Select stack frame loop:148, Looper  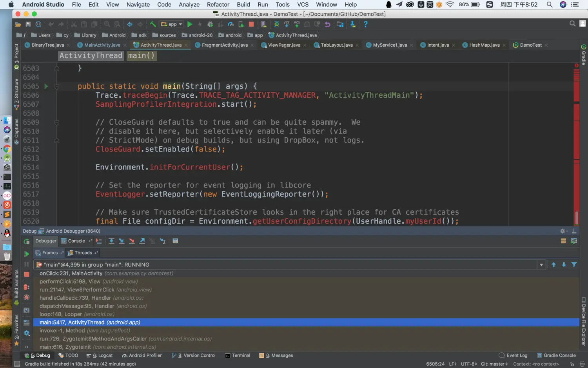click(306, 314)
